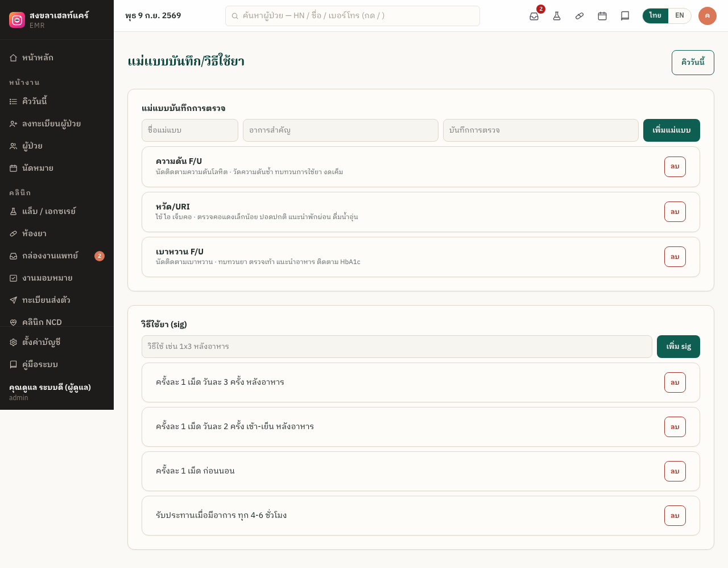Image resolution: width=728 pixels, height=568 pixels.
Task: Click the อาการสำคัญ input field
Action: tap(341, 130)
